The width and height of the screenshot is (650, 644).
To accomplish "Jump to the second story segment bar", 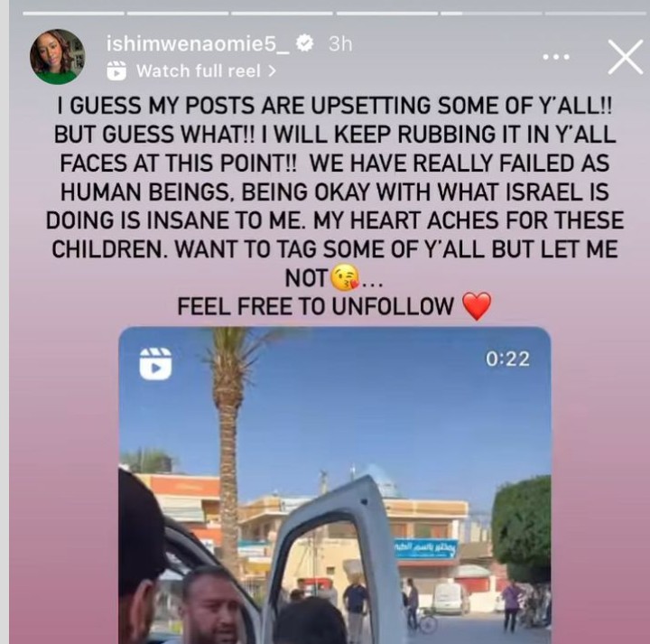I will tap(178, 14).
